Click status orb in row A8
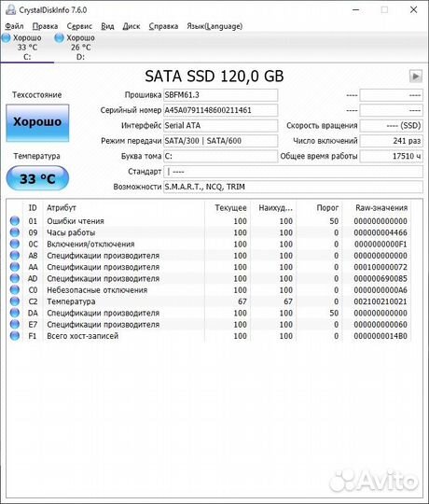This screenshot has width=429, height=504. click(x=14, y=256)
